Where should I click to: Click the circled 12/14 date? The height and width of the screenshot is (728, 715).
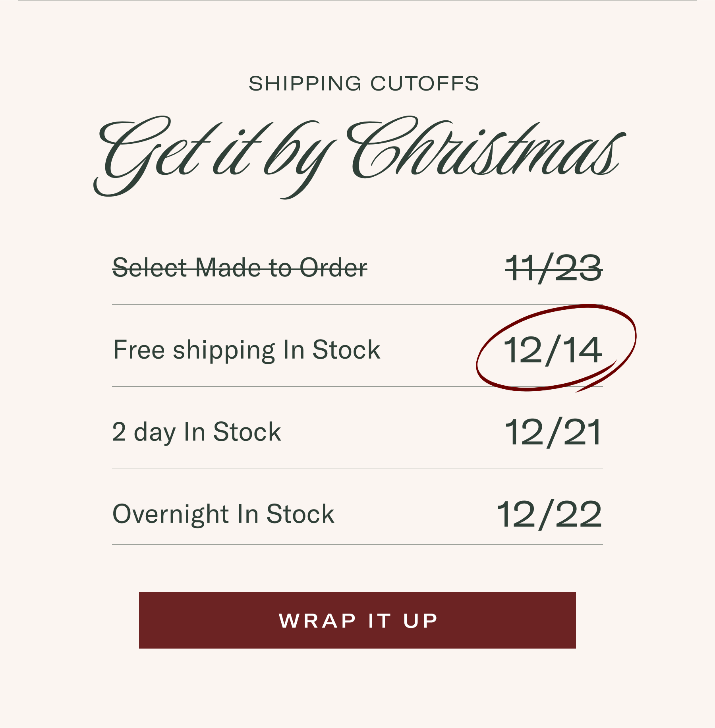(x=553, y=350)
